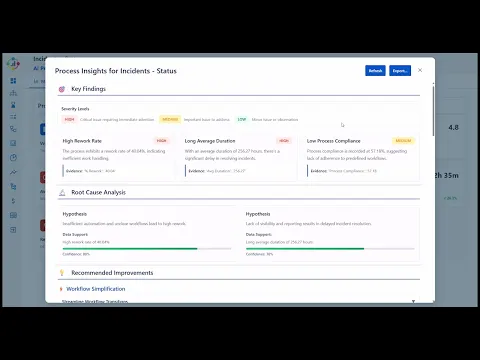Viewport: 480px width, 360px height.
Task: Click the exit arrow sidebar icon
Action: click(x=13, y=230)
